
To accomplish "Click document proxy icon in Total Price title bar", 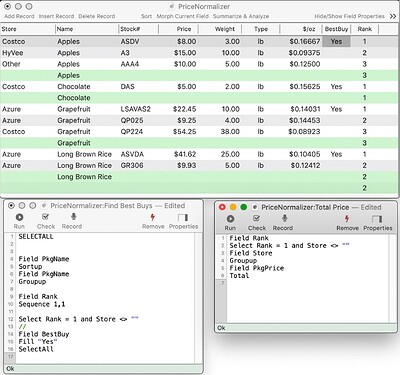I will coord(255,207).
